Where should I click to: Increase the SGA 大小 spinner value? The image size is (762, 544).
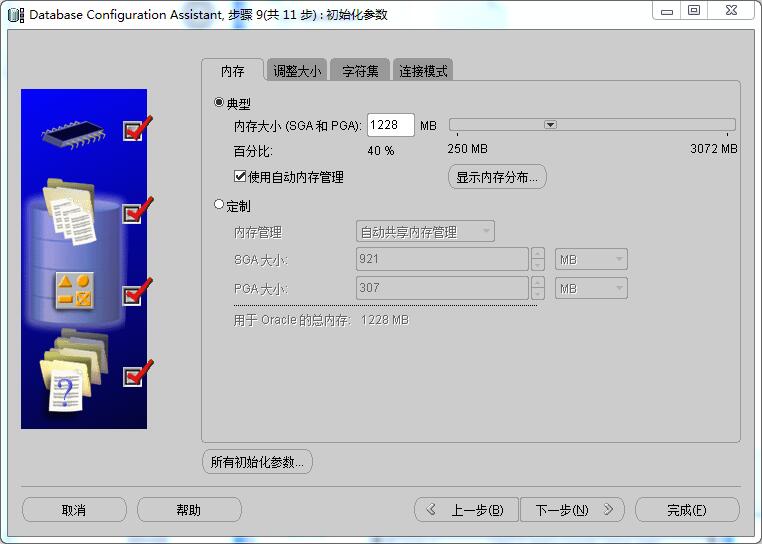(537, 253)
